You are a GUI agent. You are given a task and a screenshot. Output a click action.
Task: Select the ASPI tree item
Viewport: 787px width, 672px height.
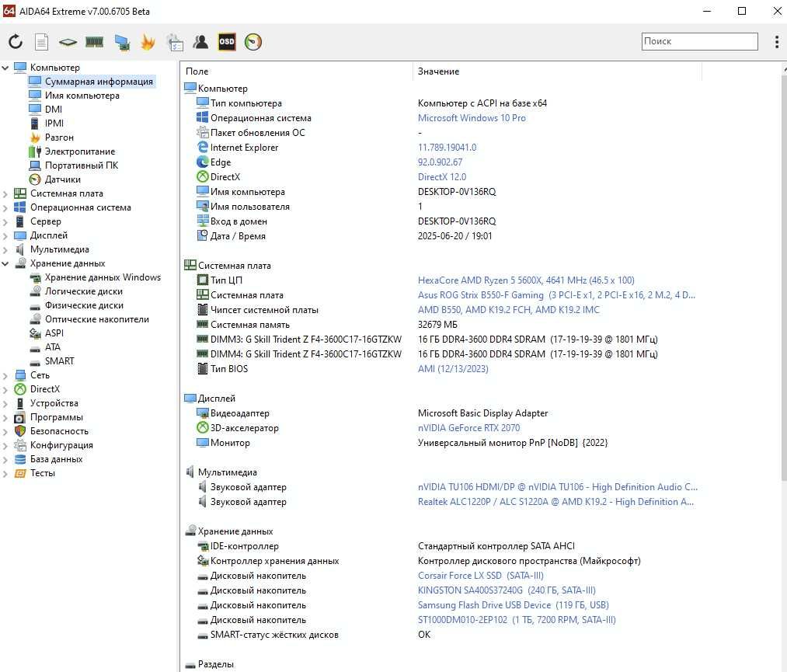click(x=54, y=333)
